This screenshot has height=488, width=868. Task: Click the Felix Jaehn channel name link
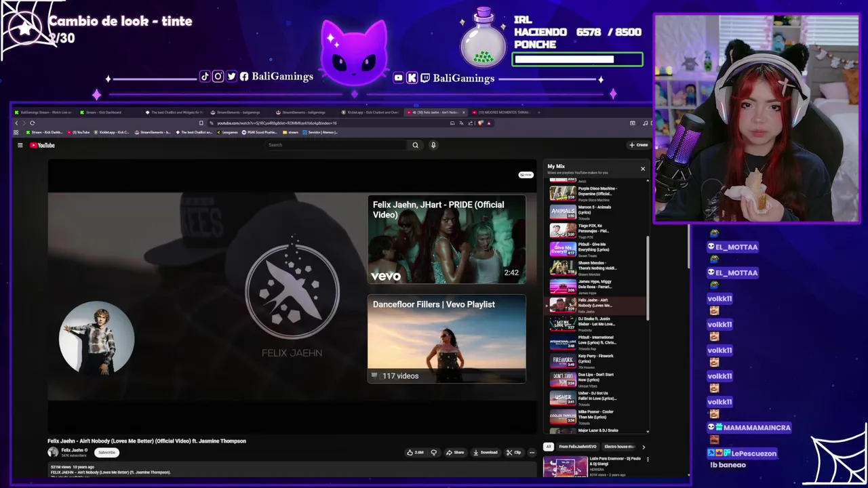(x=72, y=450)
